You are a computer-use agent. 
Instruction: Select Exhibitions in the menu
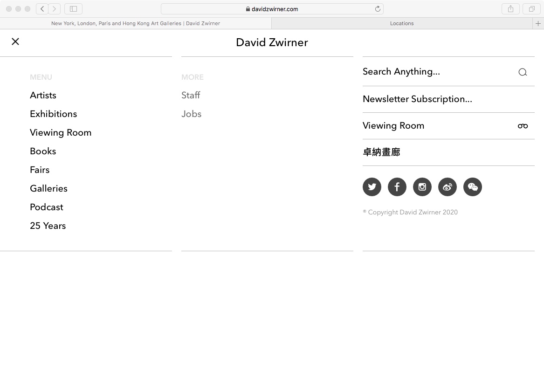click(53, 114)
